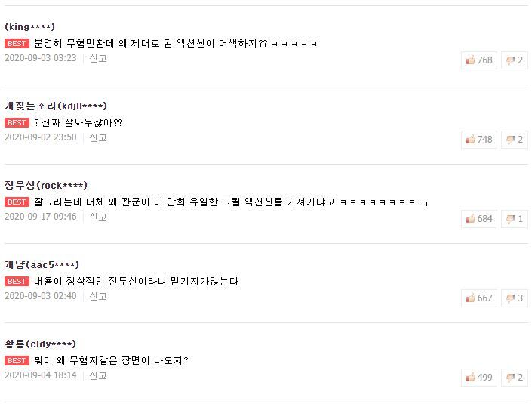Dislike the king**** comment
Image resolution: width=532 pixels, height=404 pixels.
515,60
